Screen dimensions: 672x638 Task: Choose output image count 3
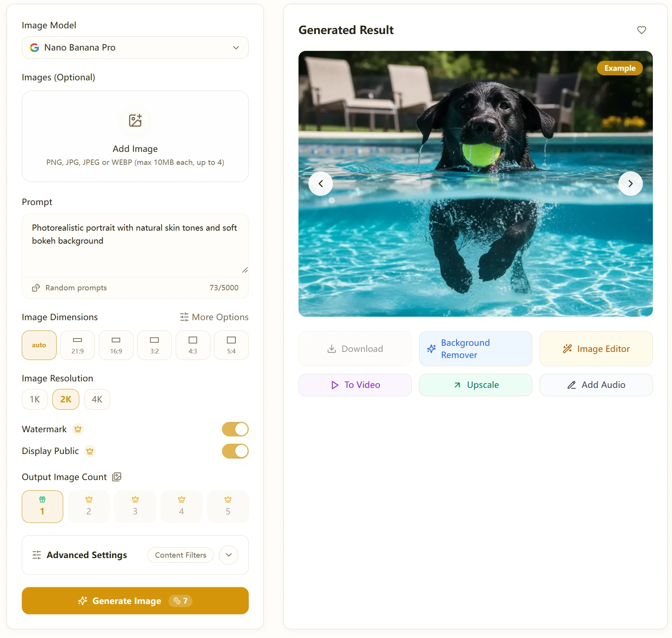point(135,506)
